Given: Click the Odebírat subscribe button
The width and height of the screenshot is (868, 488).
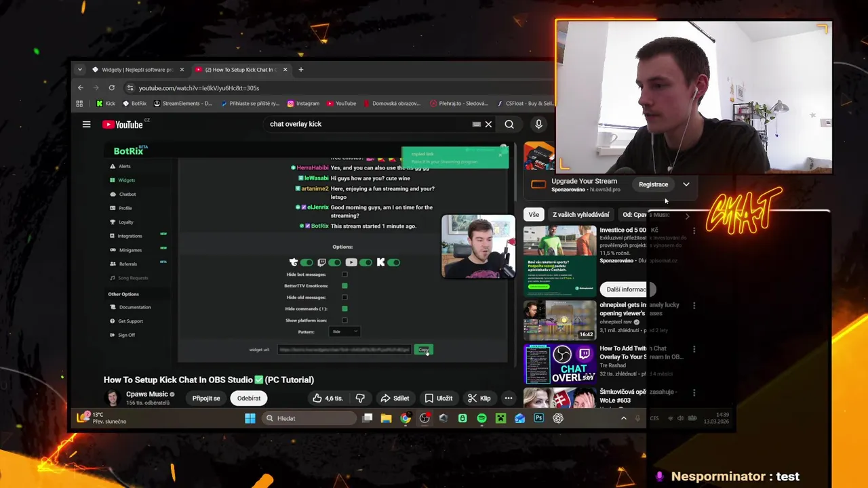Looking at the screenshot, I should pyautogui.click(x=249, y=398).
